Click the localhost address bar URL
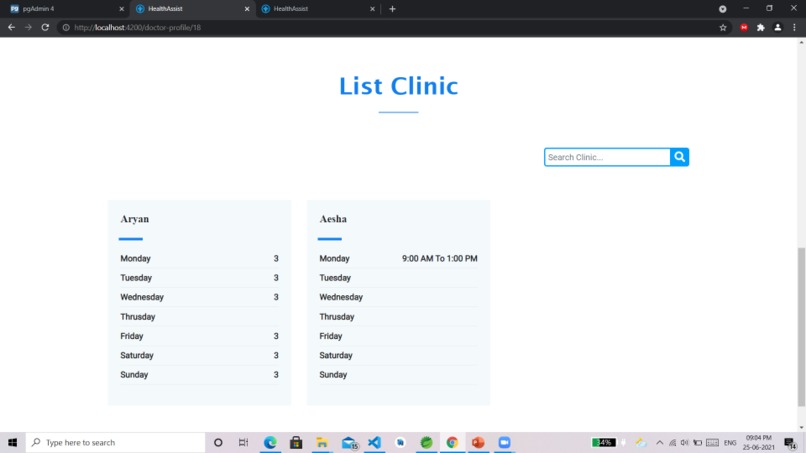Image resolution: width=806 pixels, height=453 pixels. pyautogui.click(x=137, y=28)
